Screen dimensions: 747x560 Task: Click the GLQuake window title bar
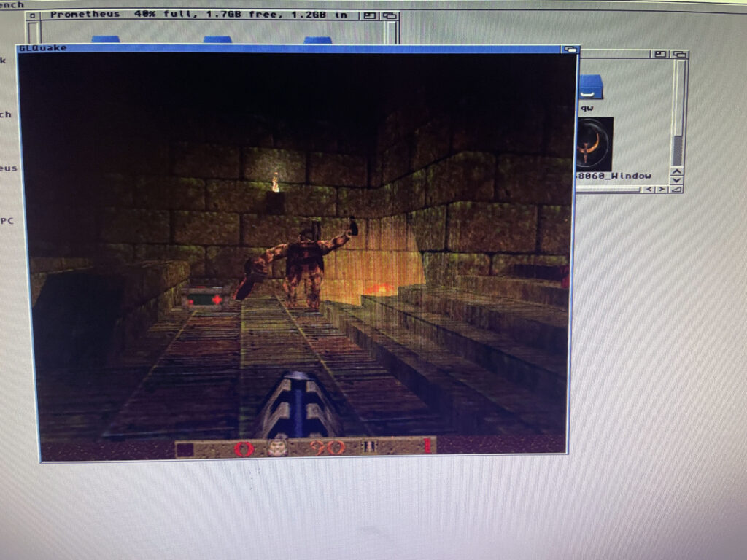[292, 48]
